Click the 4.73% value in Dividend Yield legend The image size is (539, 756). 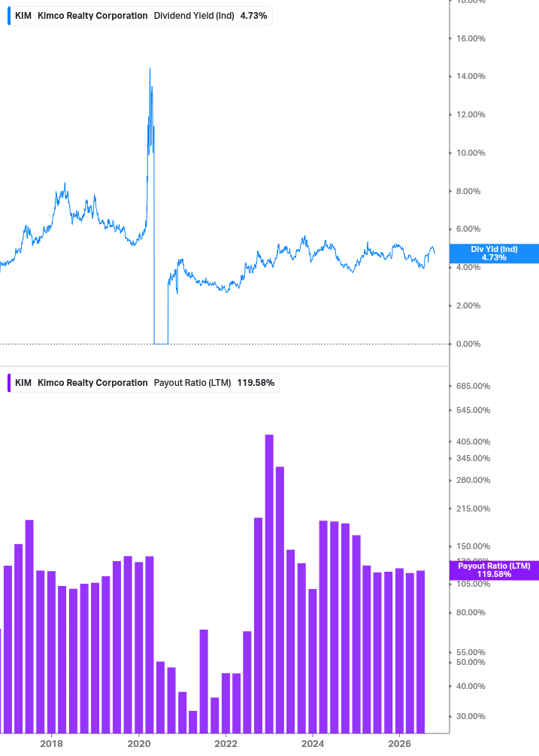pos(254,16)
